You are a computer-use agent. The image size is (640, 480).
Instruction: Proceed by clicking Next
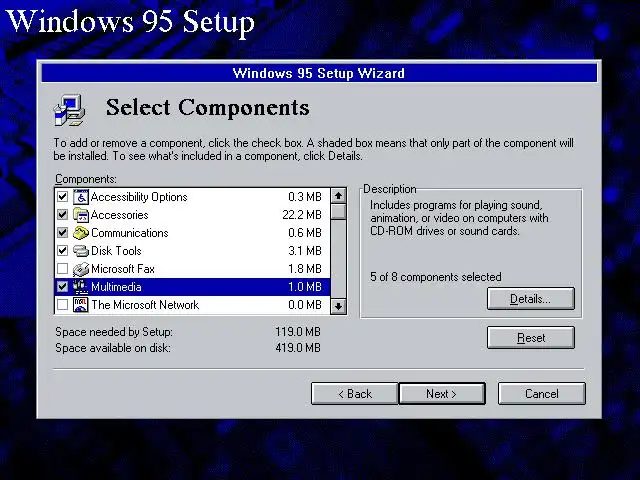[x=442, y=393]
